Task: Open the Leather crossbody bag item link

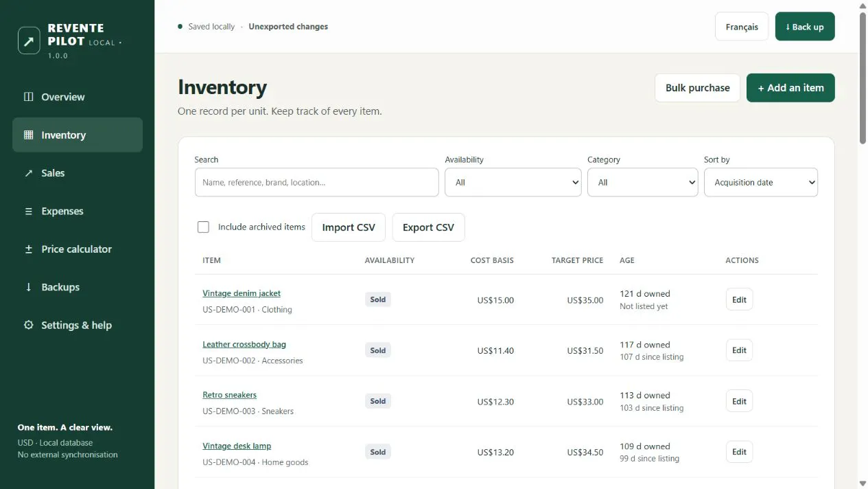Action: [244, 344]
